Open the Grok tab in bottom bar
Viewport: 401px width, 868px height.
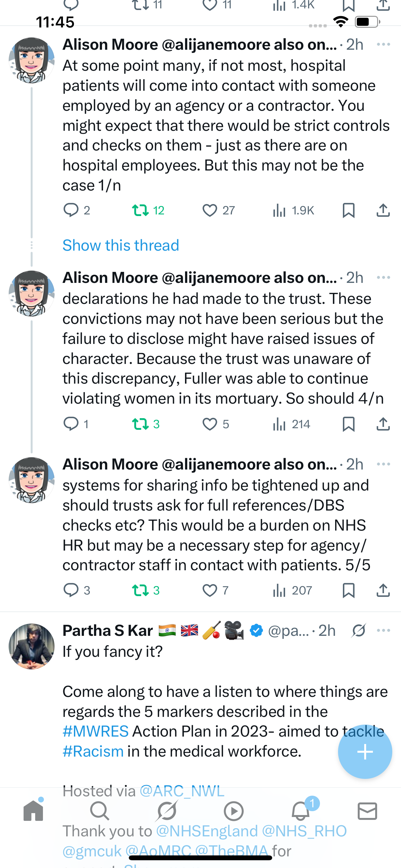coord(167,811)
